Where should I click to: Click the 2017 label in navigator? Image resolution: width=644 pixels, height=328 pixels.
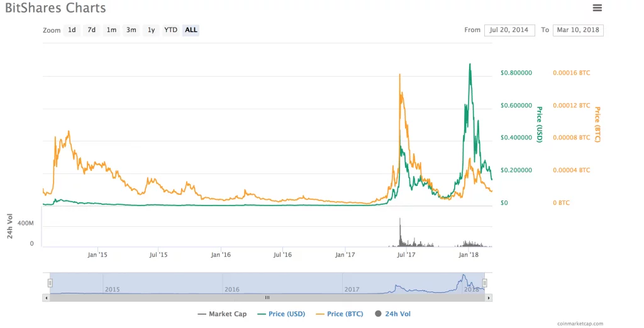click(352, 290)
